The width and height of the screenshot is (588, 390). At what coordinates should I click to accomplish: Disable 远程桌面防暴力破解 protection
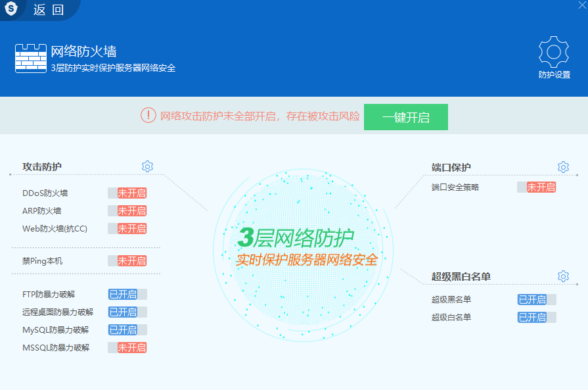click(x=126, y=312)
